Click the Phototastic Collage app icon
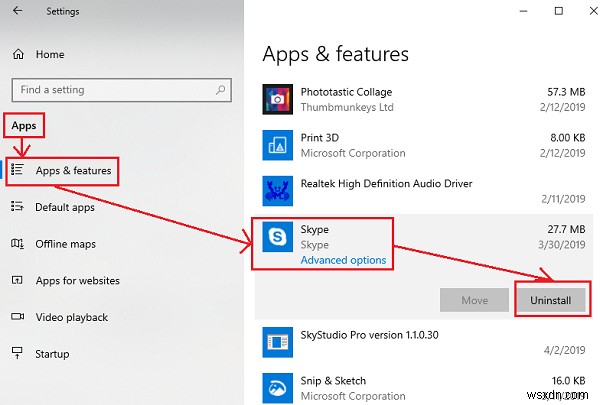The height and width of the screenshot is (405, 600). pos(276,98)
